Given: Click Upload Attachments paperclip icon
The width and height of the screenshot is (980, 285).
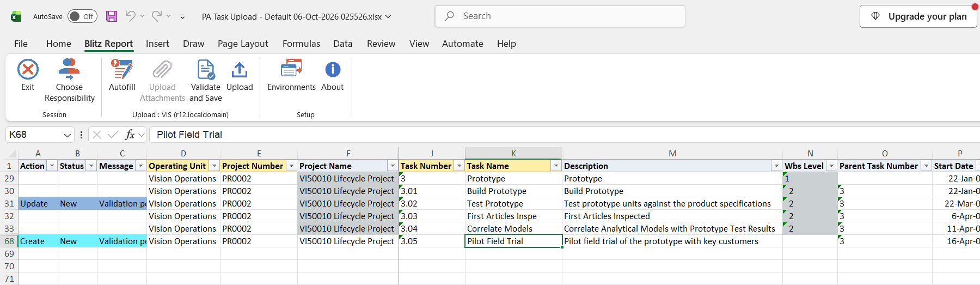Looking at the screenshot, I should tap(162, 70).
